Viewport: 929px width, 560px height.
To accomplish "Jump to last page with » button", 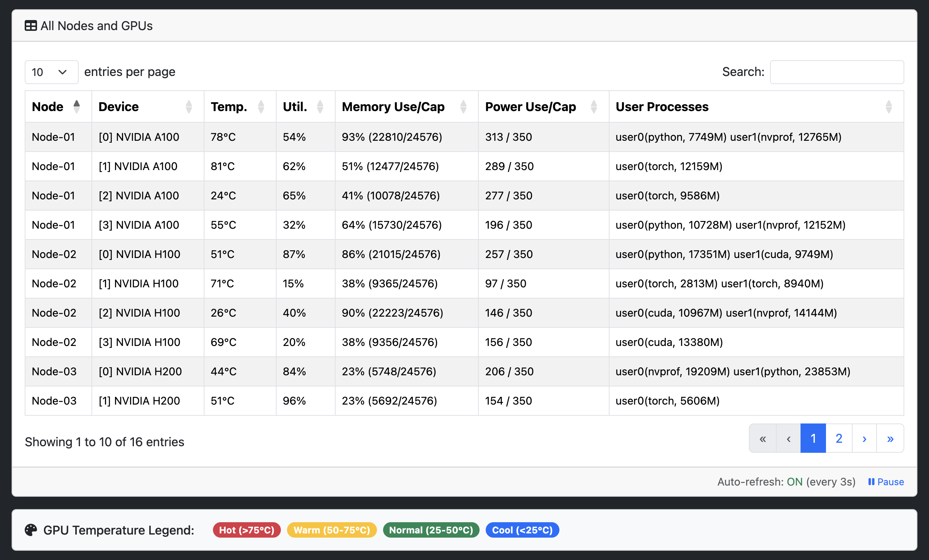I will (890, 439).
